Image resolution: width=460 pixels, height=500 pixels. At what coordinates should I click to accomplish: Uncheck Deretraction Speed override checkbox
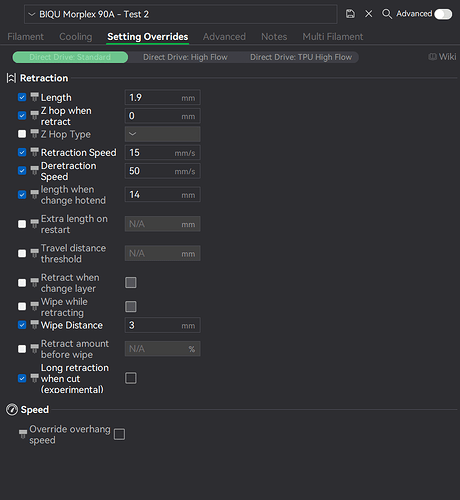[22, 170]
